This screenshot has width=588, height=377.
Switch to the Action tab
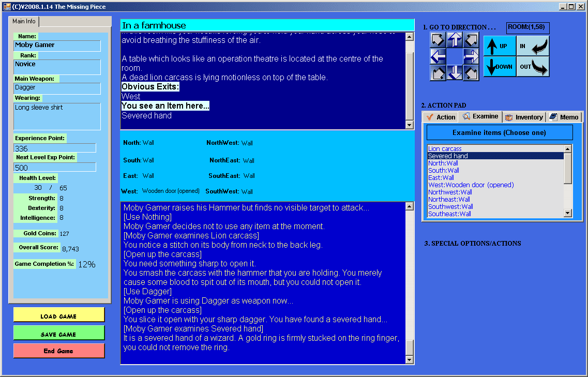(440, 117)
